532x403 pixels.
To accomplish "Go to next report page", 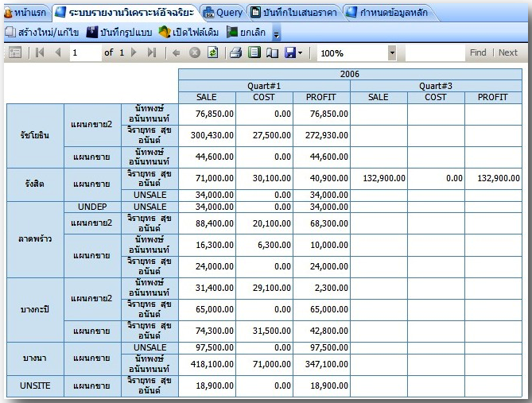I will point(134,52).
